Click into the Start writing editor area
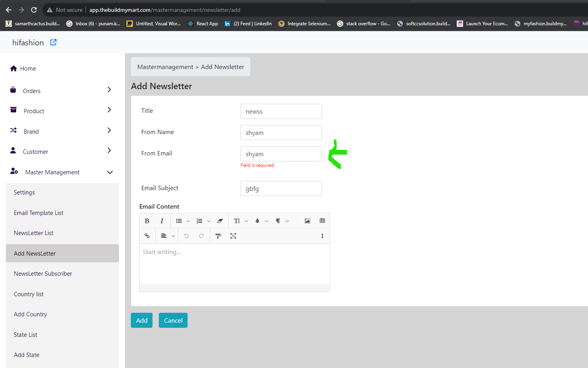588x368 pixels. click(x=234, y=263)
